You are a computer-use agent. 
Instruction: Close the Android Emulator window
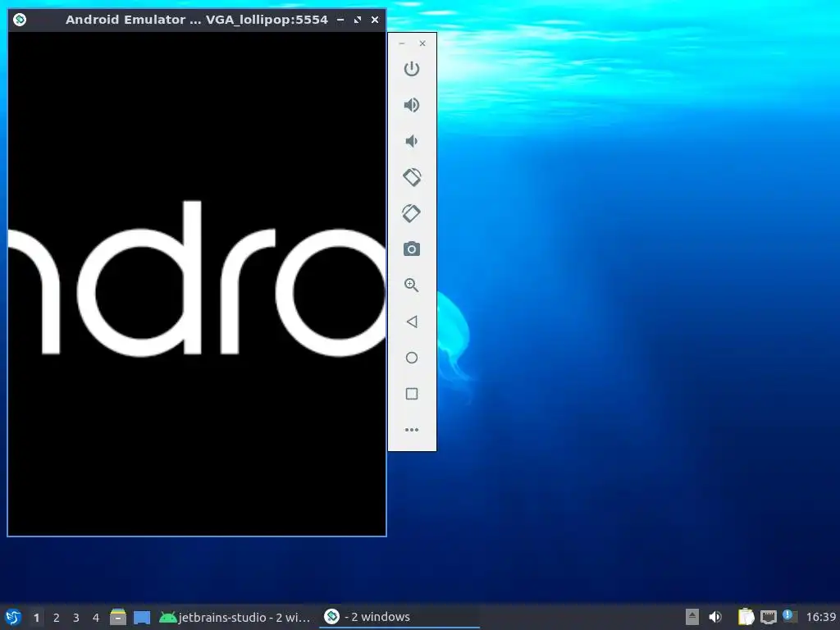click(375, 20)
